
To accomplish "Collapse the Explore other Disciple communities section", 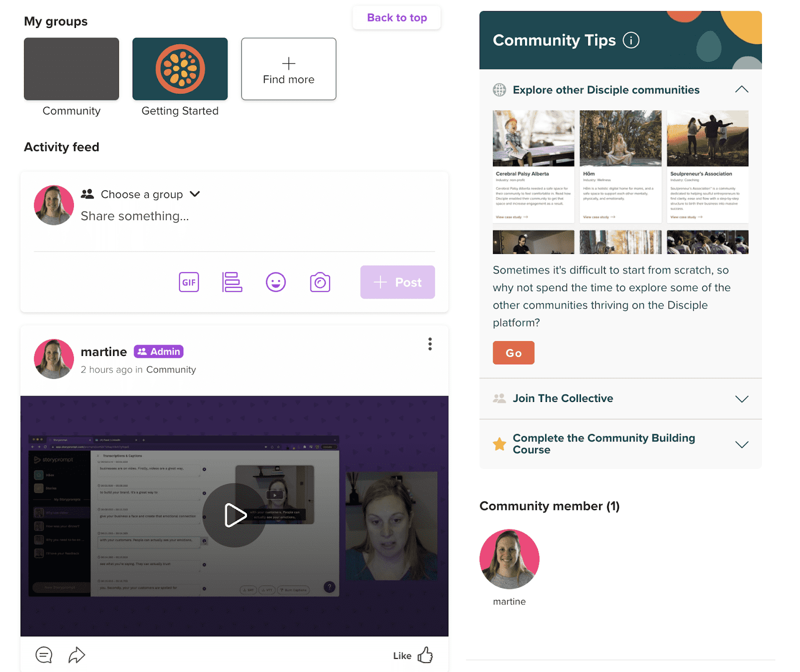I will pyautogui.click(x=742, y=89).
